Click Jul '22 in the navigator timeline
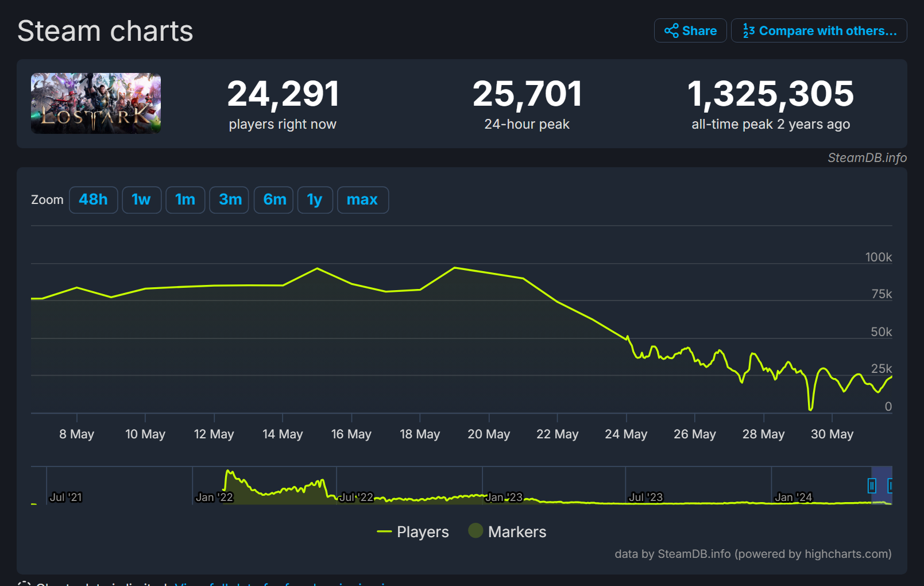 (356, 497)
